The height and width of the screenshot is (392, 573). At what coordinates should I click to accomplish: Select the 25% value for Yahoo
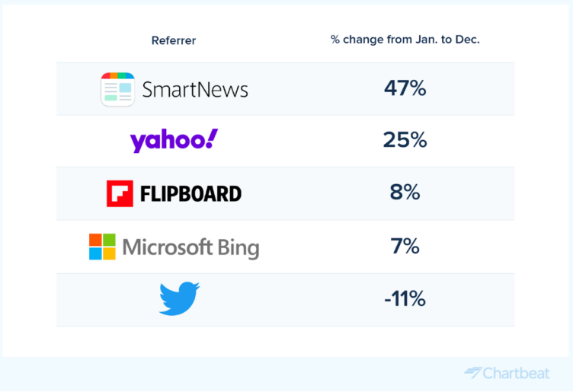coord(405,141)
